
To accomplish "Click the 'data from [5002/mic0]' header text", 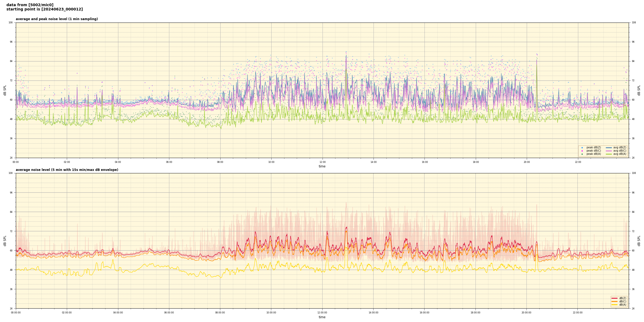I will point(30,5).
